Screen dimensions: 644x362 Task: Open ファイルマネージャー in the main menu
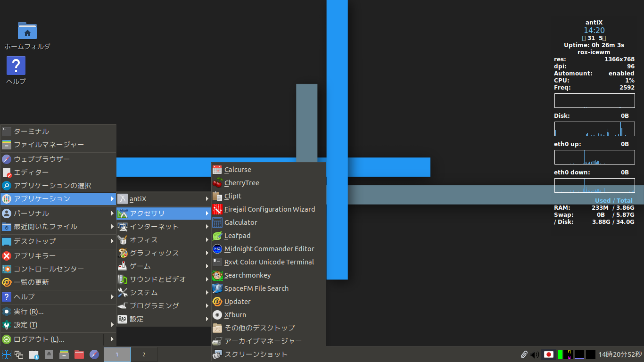(58, 145)
